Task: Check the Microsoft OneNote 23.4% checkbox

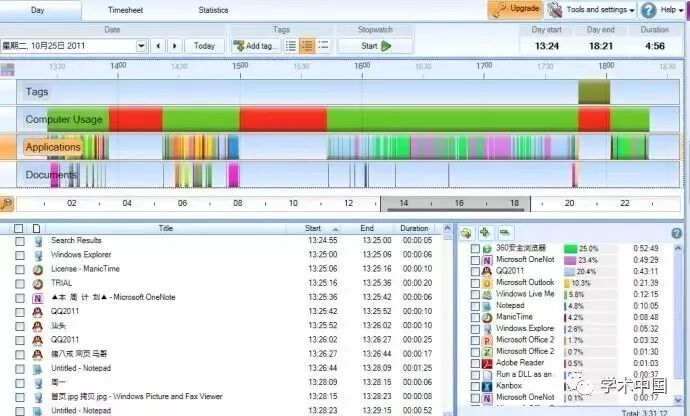Action: coord(475,260)
